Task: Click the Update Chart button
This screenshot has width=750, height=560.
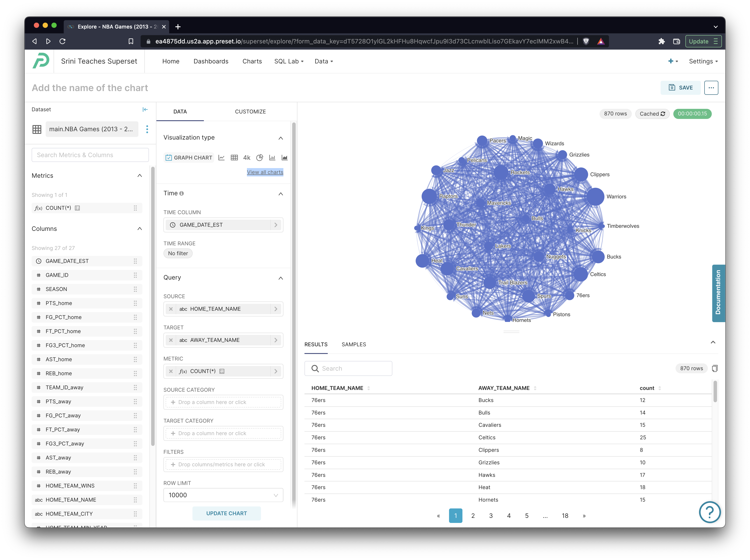Action: click(x=226, y=513)
